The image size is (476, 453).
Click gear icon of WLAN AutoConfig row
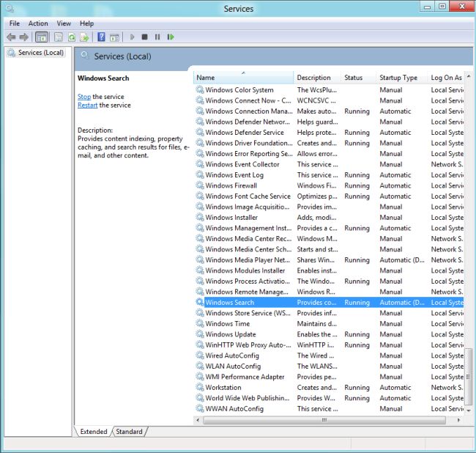(200, 366)
